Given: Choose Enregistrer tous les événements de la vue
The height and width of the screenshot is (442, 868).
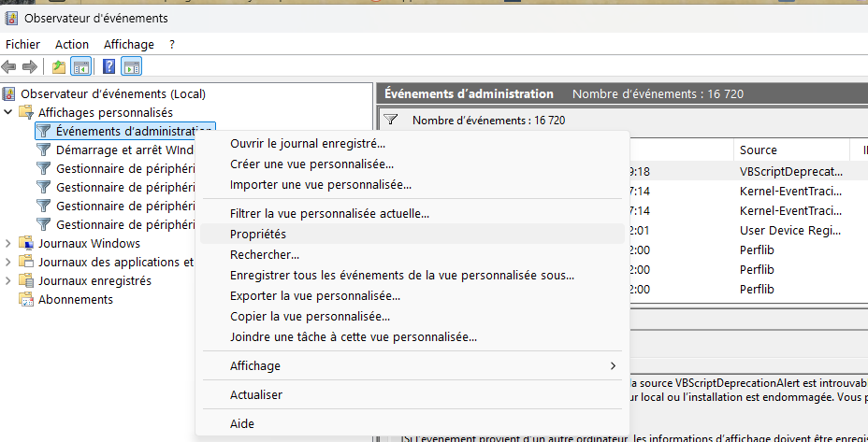Looking at the screenshot, I should 413,275.
